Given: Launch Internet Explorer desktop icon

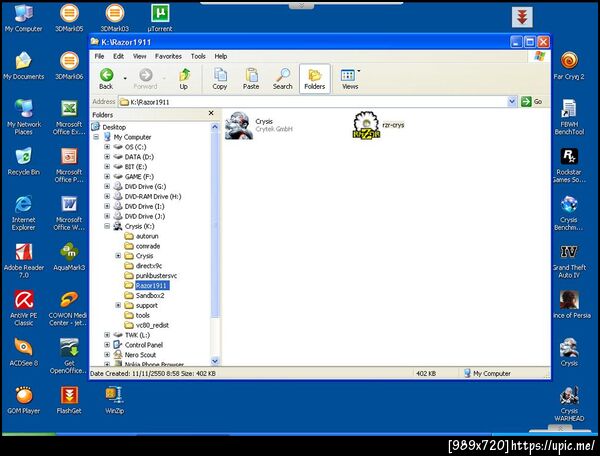Looking at the screenshot, I should (x=23, y=213).
